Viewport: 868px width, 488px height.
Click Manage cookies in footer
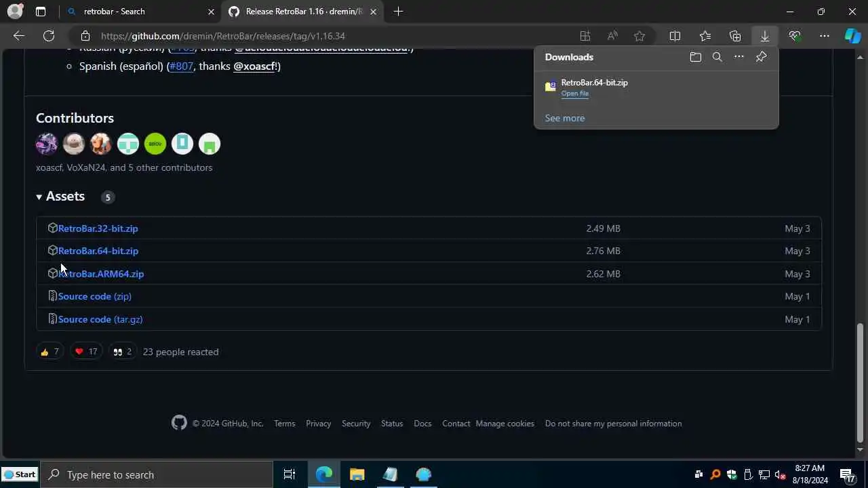[x=505, y=424]
